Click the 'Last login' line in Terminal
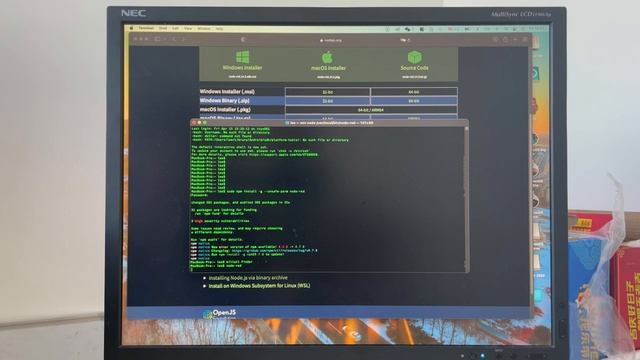This screenshot has height=360, width=640. click(231, 129)
